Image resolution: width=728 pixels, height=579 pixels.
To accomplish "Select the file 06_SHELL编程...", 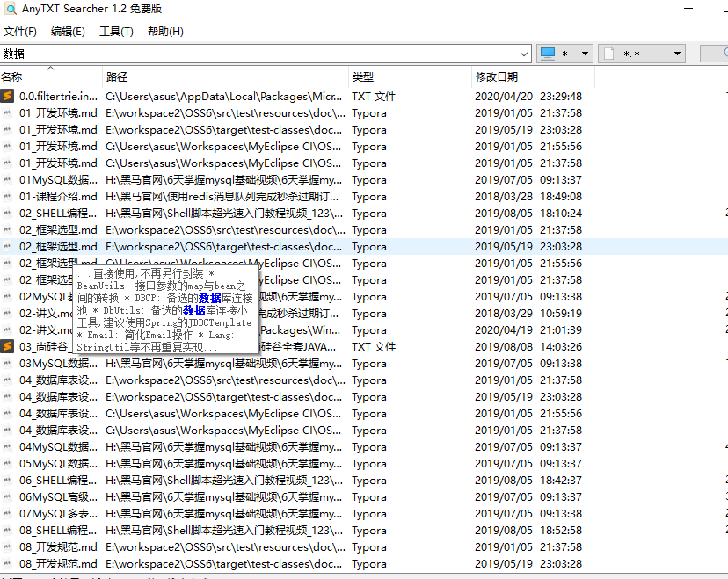I will [x=59, y=481].
